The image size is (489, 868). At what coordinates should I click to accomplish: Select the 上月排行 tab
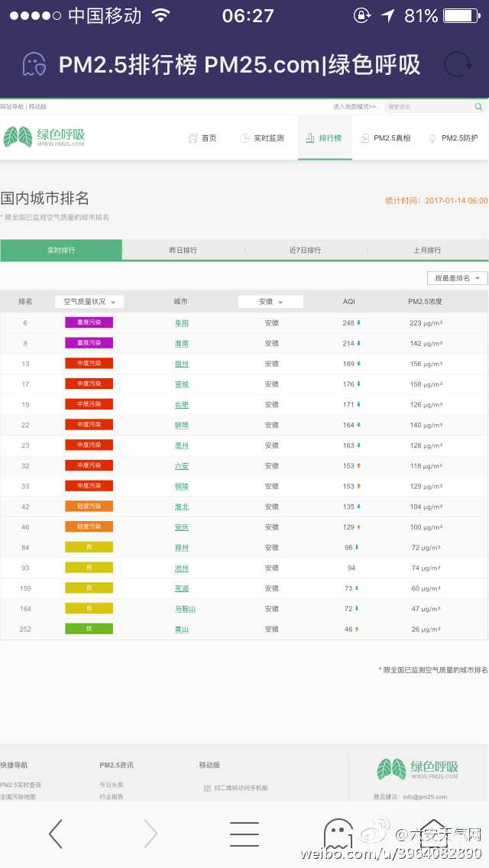(428, 251)
